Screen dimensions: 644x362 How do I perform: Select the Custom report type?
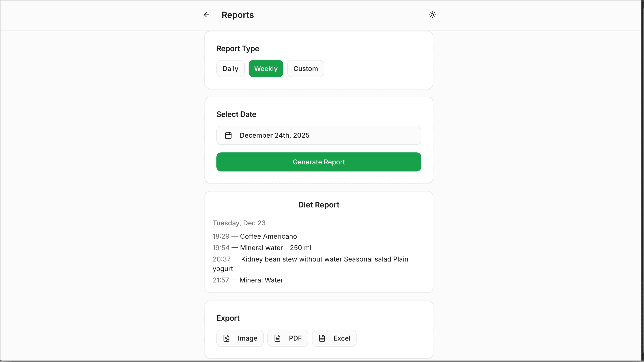tap(306, 68)
